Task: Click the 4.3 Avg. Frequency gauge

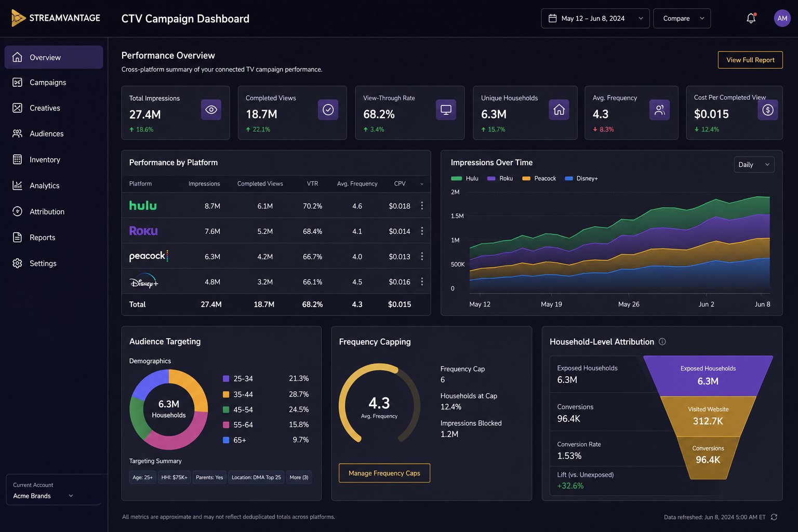Action: tap(379, 404)
